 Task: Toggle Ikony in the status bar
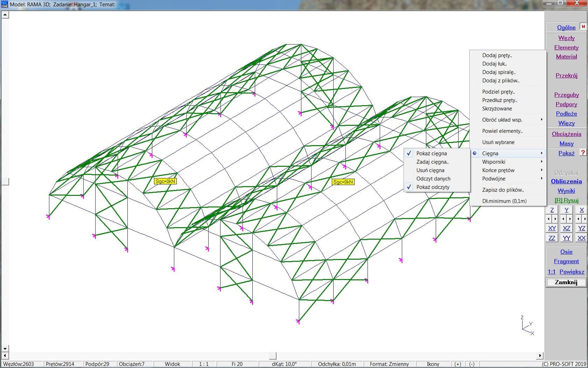[433, 364]
